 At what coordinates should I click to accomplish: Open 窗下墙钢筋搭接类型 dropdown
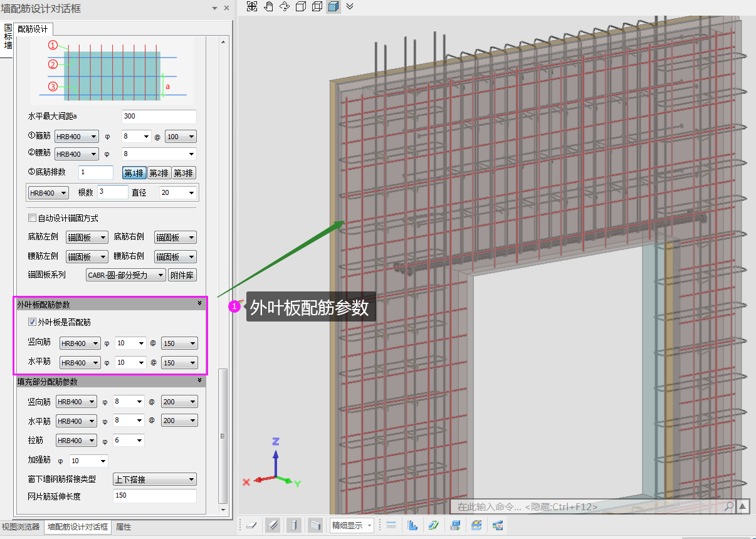(154, 479)
